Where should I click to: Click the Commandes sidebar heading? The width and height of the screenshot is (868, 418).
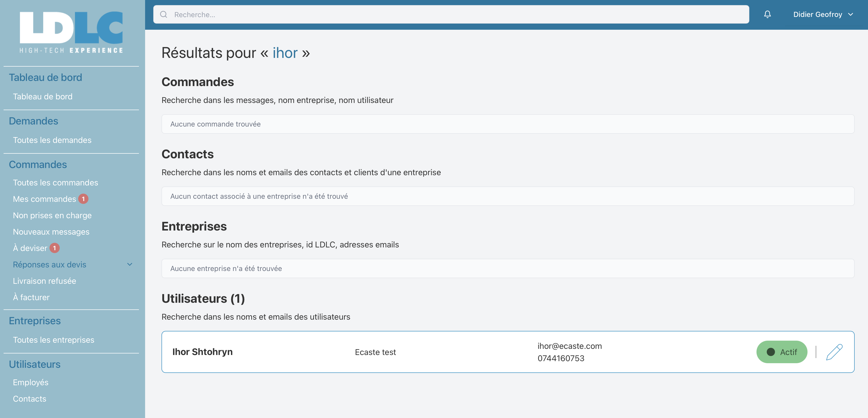point(38,165)
